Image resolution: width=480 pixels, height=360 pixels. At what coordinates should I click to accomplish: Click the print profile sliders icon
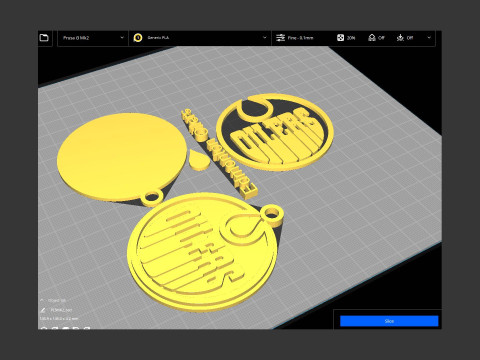280,38
